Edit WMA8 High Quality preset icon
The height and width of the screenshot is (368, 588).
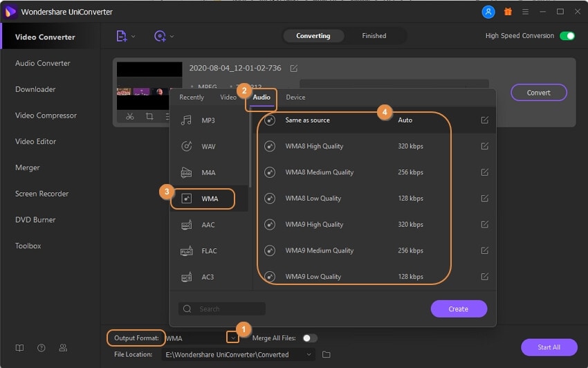pos(484,146)
